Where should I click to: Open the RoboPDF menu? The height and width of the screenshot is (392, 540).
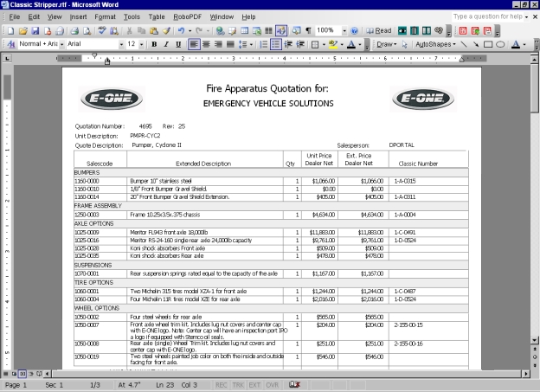tap(187, 17)
